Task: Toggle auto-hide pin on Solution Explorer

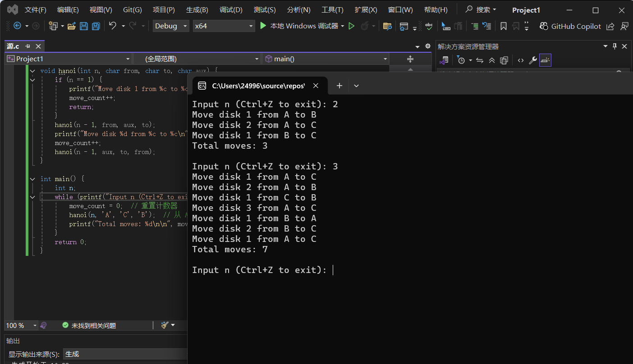Action: click(x=615, y=46)
